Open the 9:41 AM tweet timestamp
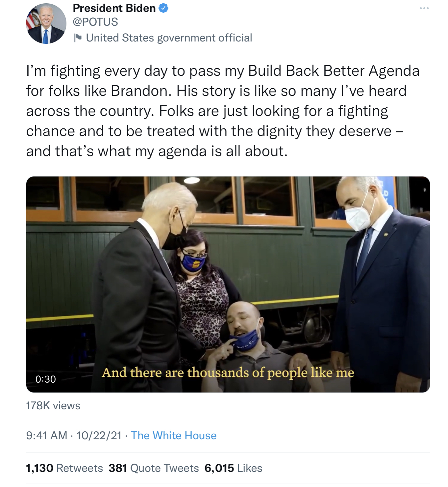 point(47,435)
